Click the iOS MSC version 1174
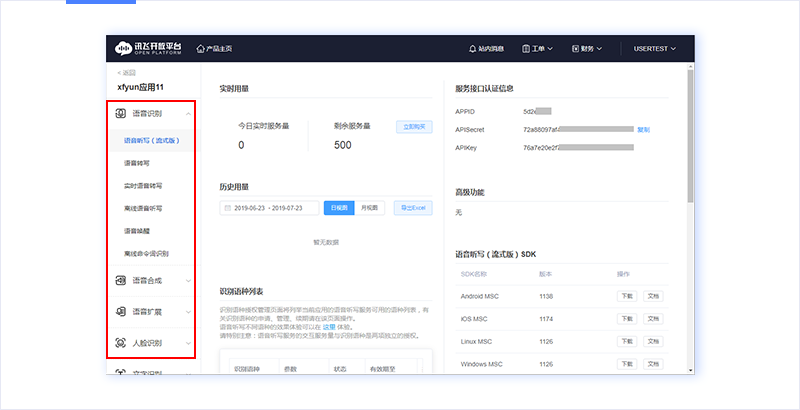Screen dimensions: 800x410 click(546, 319)
